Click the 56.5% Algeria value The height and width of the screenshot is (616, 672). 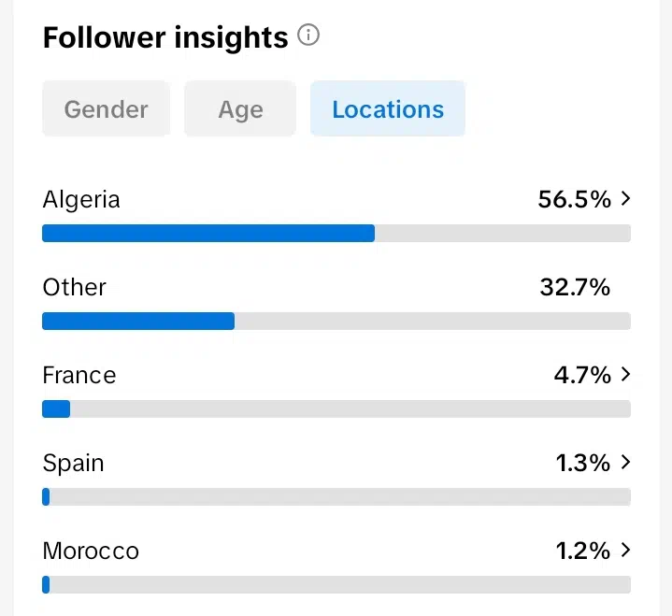pos(574,199)
